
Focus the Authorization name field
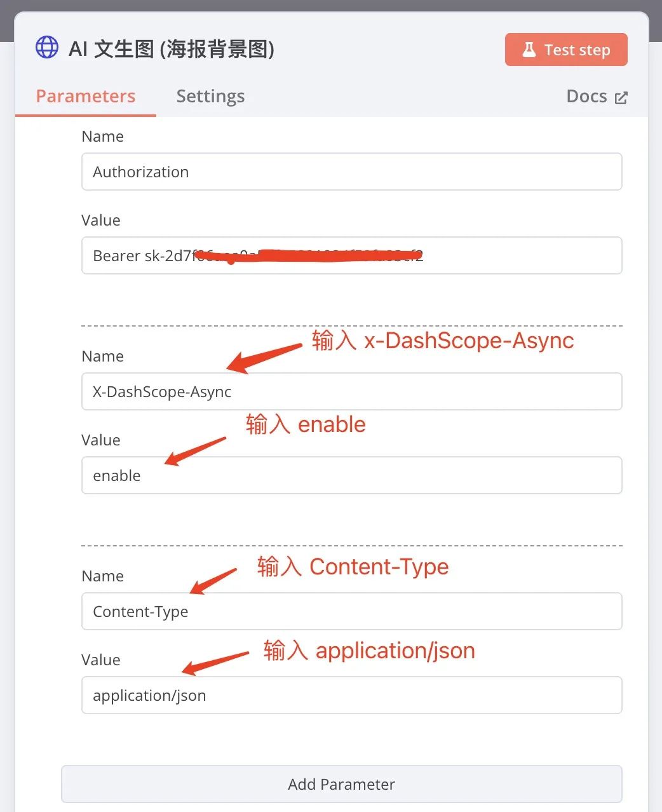(351, 172)
